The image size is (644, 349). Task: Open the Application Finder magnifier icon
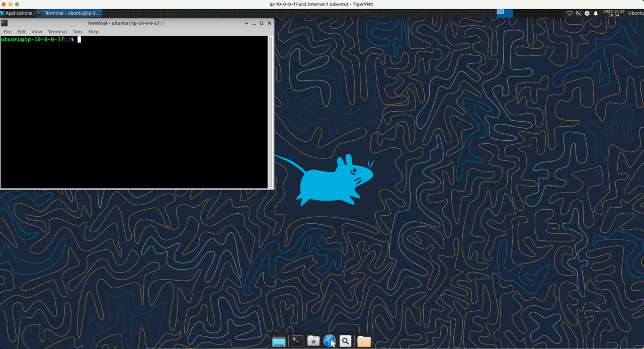(345, 340)
